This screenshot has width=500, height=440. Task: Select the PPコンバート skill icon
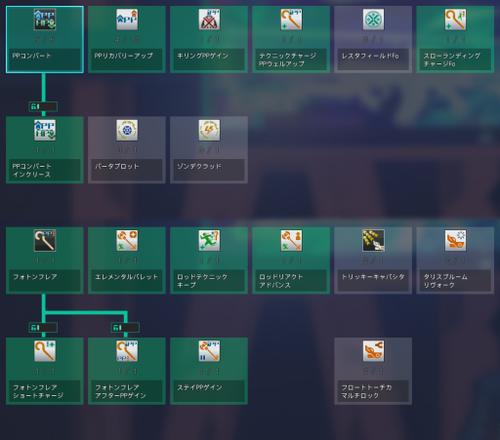tap(45, 19)
